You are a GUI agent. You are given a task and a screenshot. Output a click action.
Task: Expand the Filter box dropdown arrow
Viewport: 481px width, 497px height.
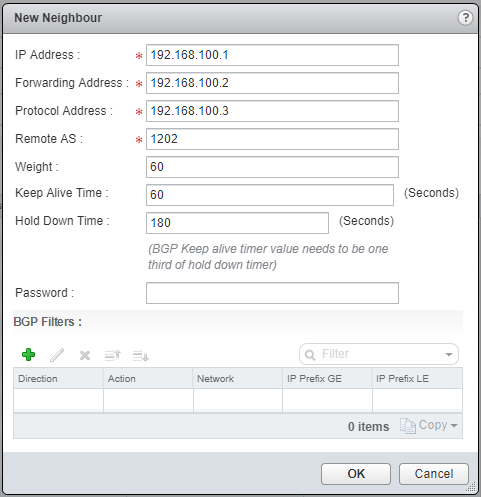(449, 354)
